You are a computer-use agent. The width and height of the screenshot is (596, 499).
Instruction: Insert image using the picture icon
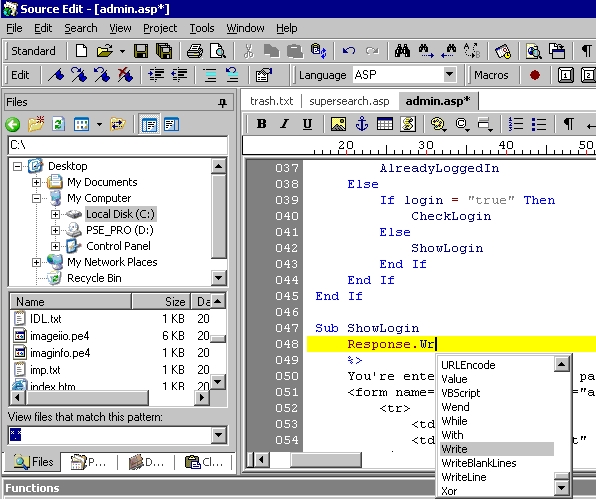pyautogui.click(x=338, y=124)
